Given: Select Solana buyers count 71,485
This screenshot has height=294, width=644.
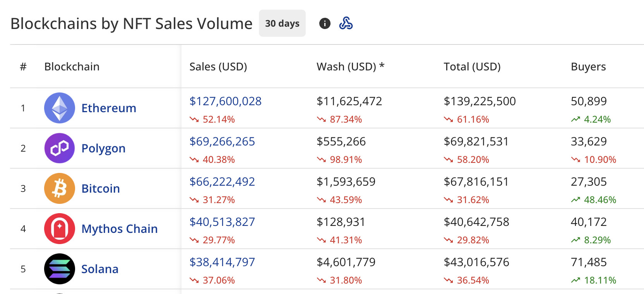Looking at the screenshot, I should pyautogui.click(x=589, y=262).
